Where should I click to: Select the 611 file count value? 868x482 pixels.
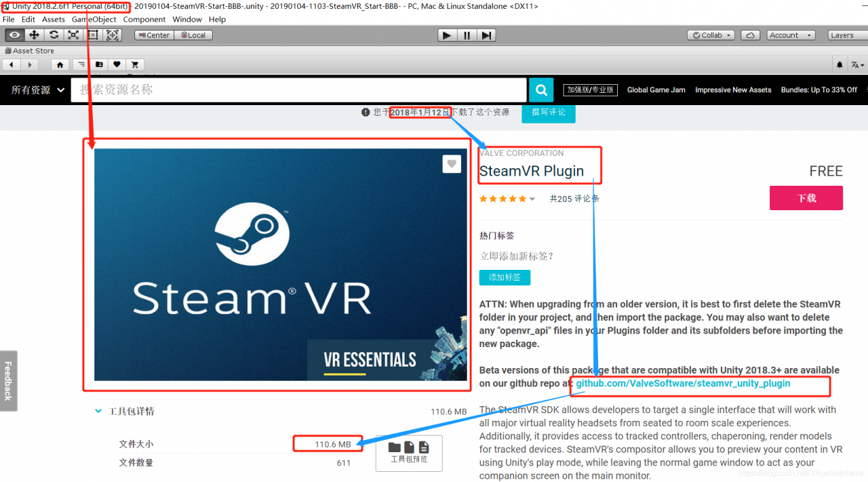click(343, 463)
